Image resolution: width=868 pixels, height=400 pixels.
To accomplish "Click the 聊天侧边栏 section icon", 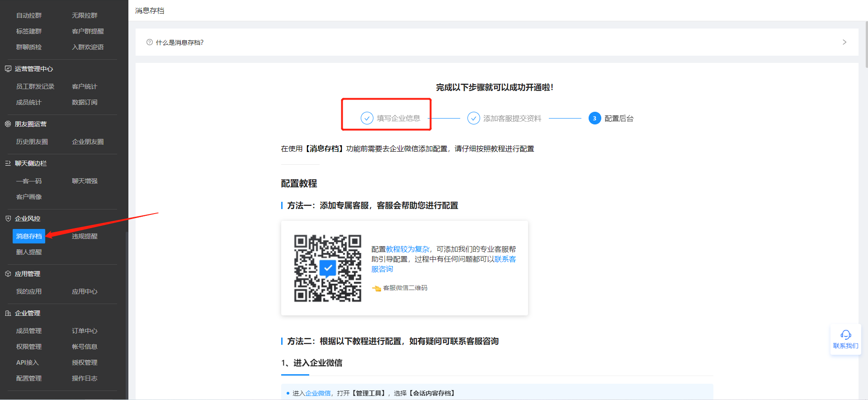I will pos(8,163).
